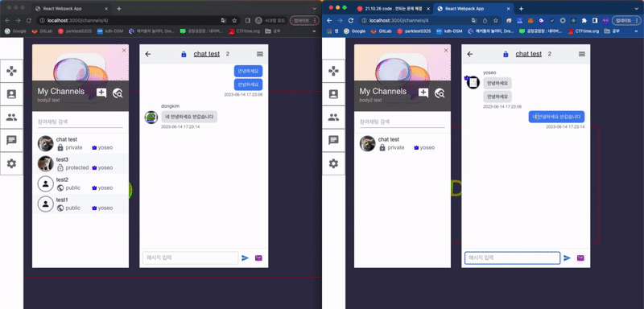This screenshot has width=644, height=309.
Task: Select the React Webpack App tab in left browser
Action: [71, 9]
